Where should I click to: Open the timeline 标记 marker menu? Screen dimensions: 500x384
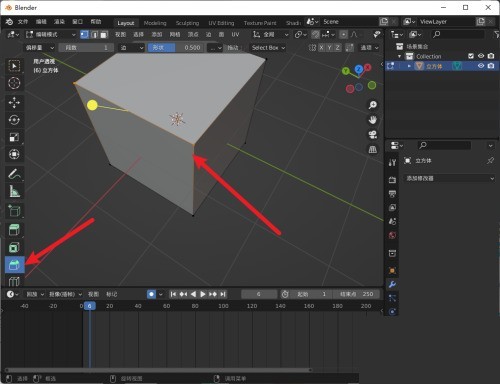[x=111, y=294]
